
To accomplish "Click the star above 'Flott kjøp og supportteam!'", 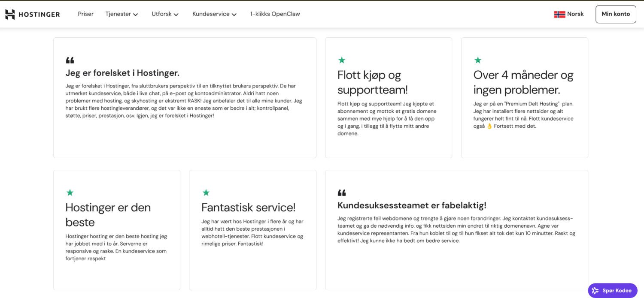I will click(342, 60).
